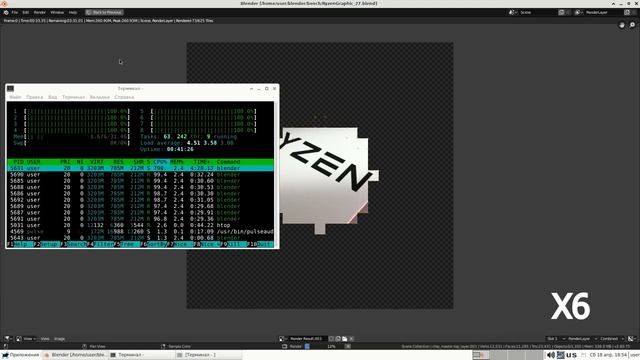Open Blender's Render menu
The height and width of the screenshot is (360, 640).
[x=40, y=12]
